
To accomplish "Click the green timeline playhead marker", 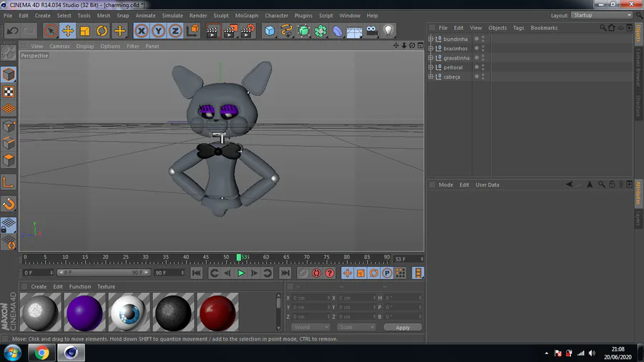I will click(238, 258).
